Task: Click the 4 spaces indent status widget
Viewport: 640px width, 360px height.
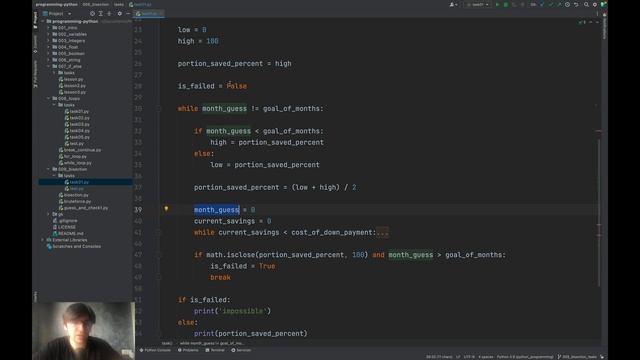Action: pos(485,357)
